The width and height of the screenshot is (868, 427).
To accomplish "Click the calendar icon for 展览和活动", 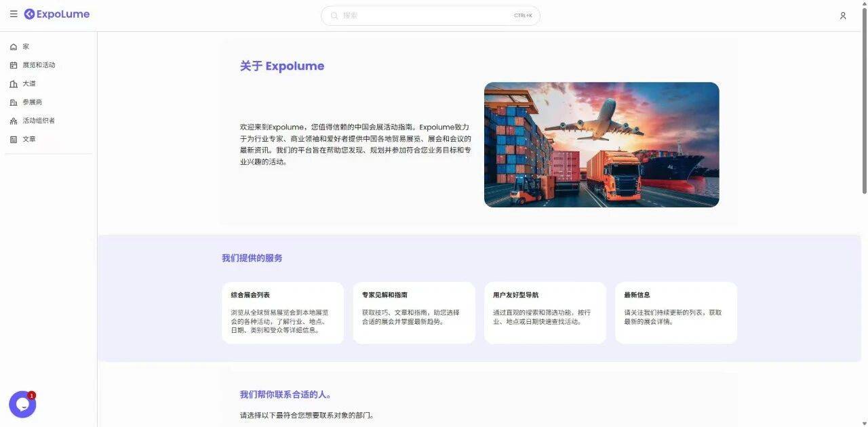I will tap(14, 66).
